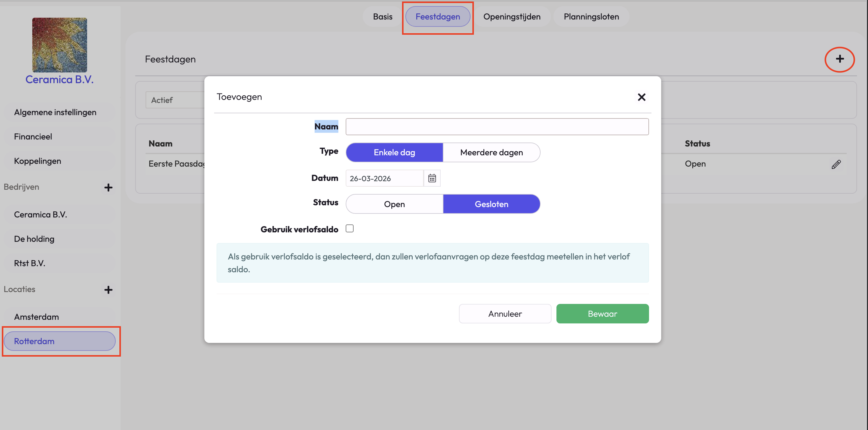Click the Annuleer button
The image size is (868, 430).
point(505,313)
